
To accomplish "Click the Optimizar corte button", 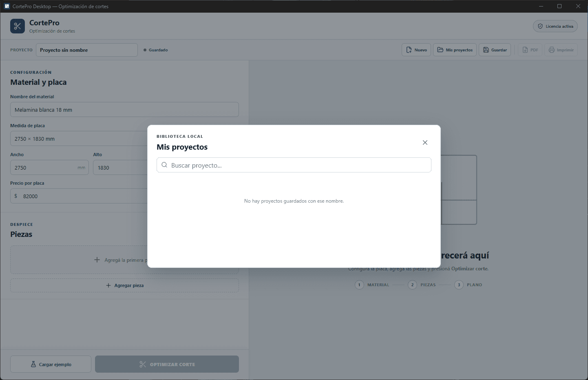I will point(167,364).
